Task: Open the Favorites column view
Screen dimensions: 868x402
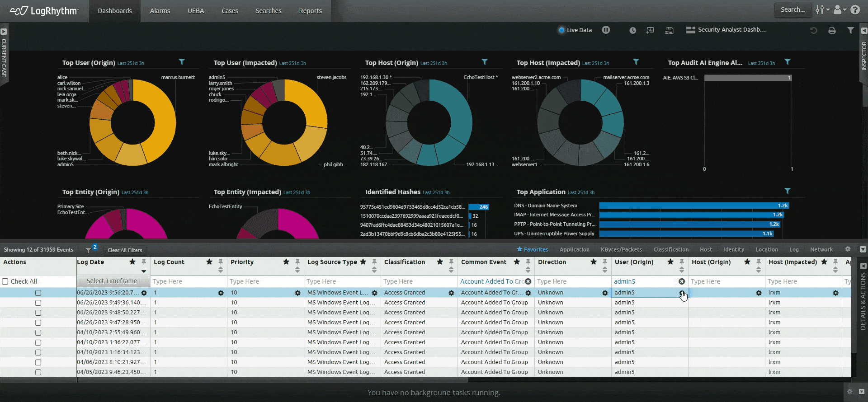Action: click(533, 249)
